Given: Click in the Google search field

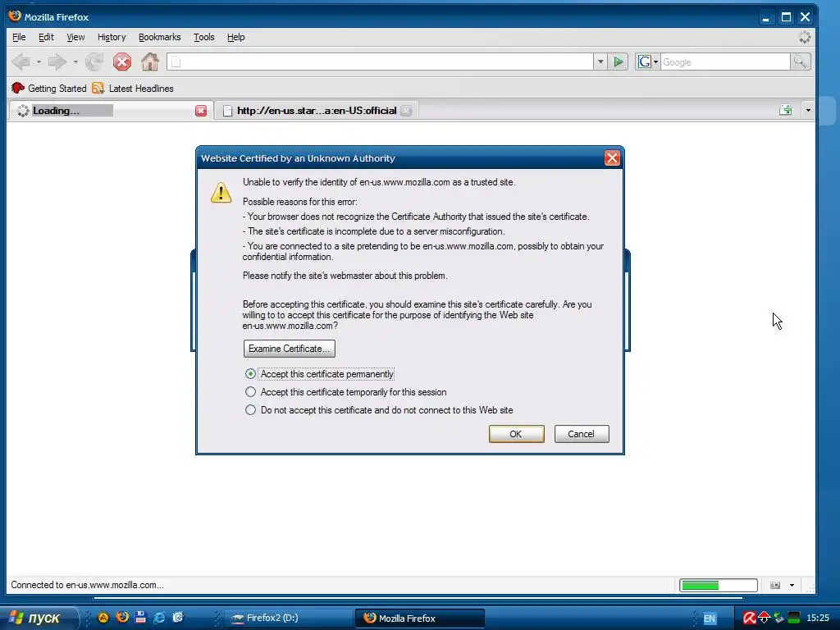Looking at the screenshot, I should (x=725, y=62).
